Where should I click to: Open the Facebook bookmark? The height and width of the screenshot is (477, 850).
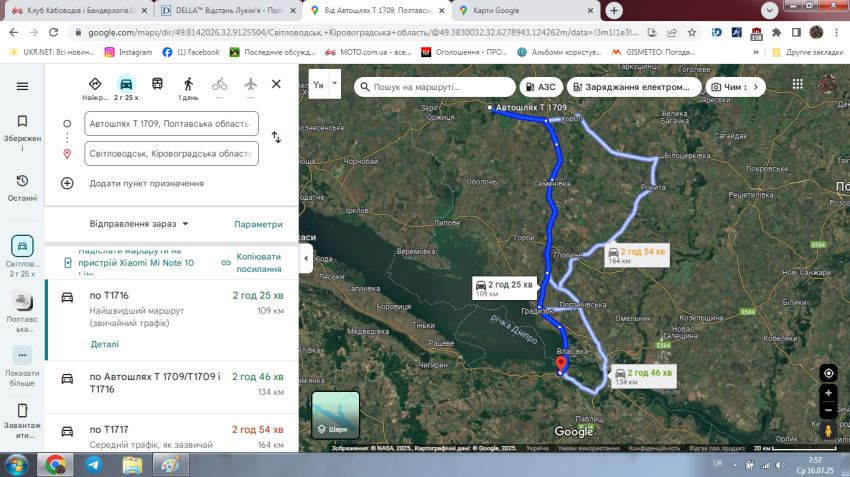tap(191, 52)
